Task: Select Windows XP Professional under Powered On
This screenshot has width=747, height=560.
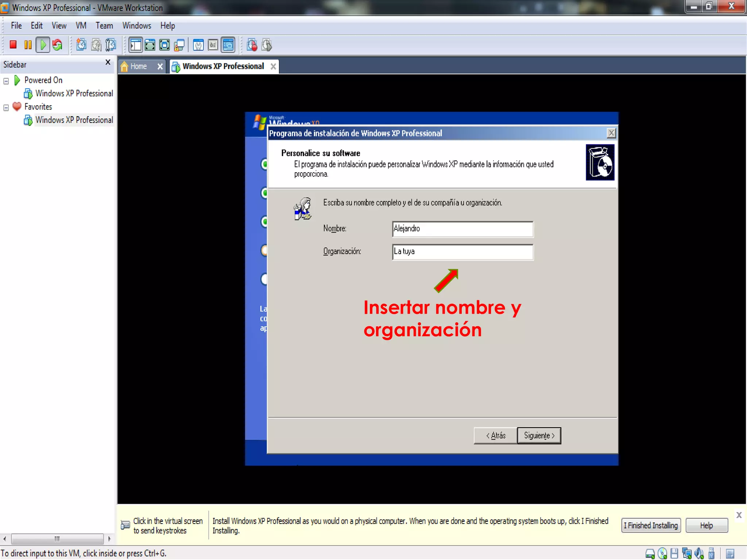Action: click(x=74, y=93)
